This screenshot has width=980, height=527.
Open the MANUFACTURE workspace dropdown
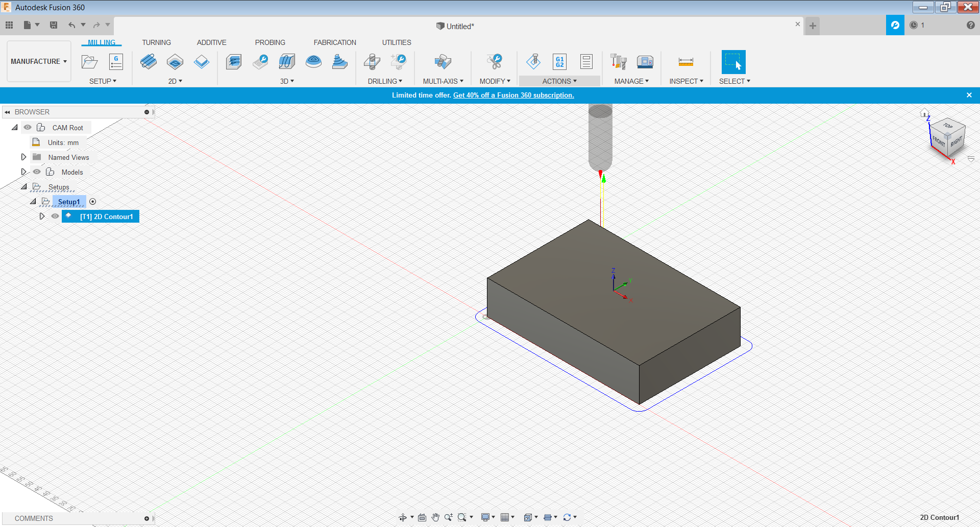click(39, 61)
